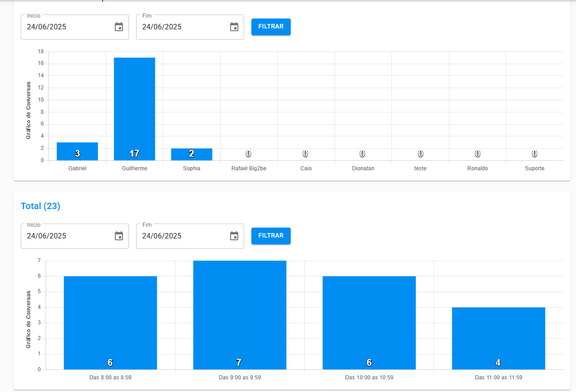Open calendar icon in Total section Fim field

[234, 236]
